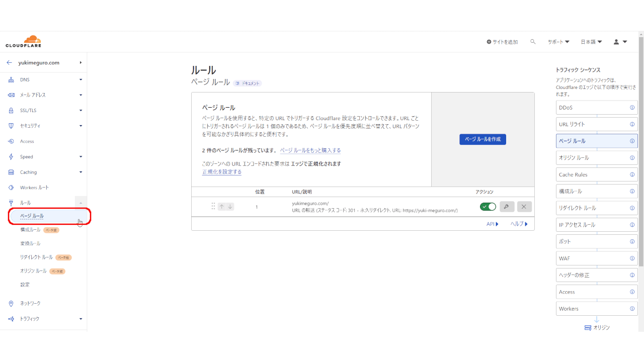
Task: Click the drag handle on rule row
Action: [x=213, y=207]
